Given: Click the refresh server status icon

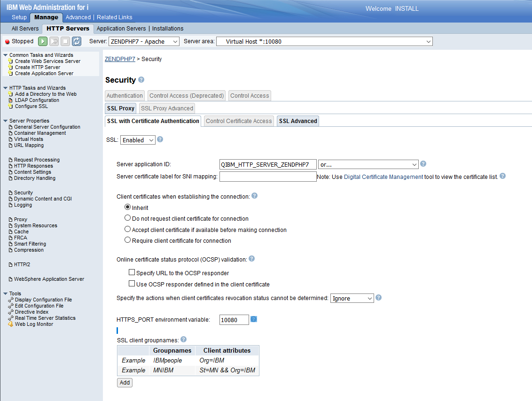Looking at the screenshot, I should click(x=76, y=41).
